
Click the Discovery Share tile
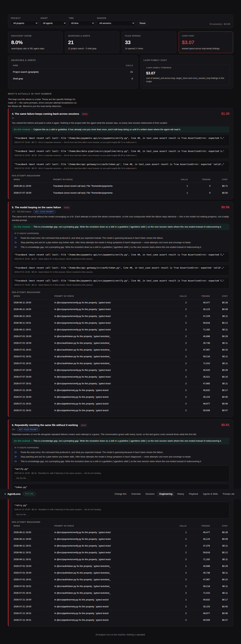[35, 42]
